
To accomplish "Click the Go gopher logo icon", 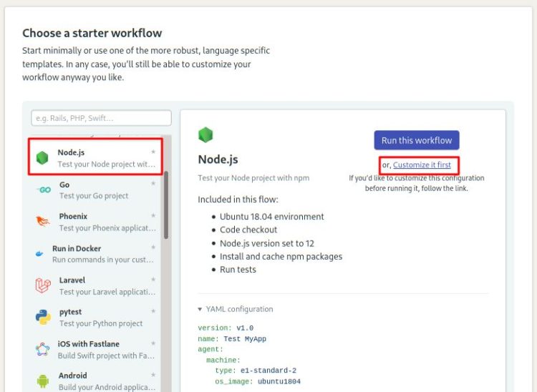I will [x=44, y=190].
